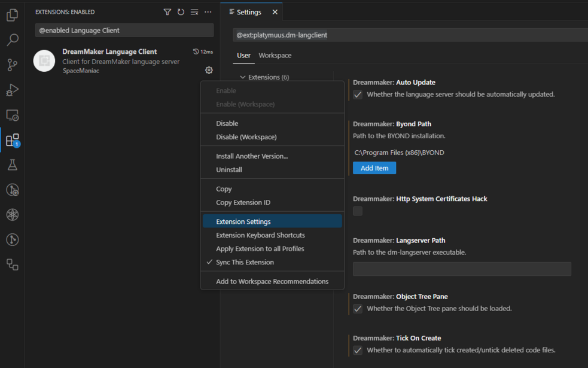Image resolution: width=588 pixels, height=368 pixels.
Task: Open the Explorer view in activity bar
Action: pos(12,16)
